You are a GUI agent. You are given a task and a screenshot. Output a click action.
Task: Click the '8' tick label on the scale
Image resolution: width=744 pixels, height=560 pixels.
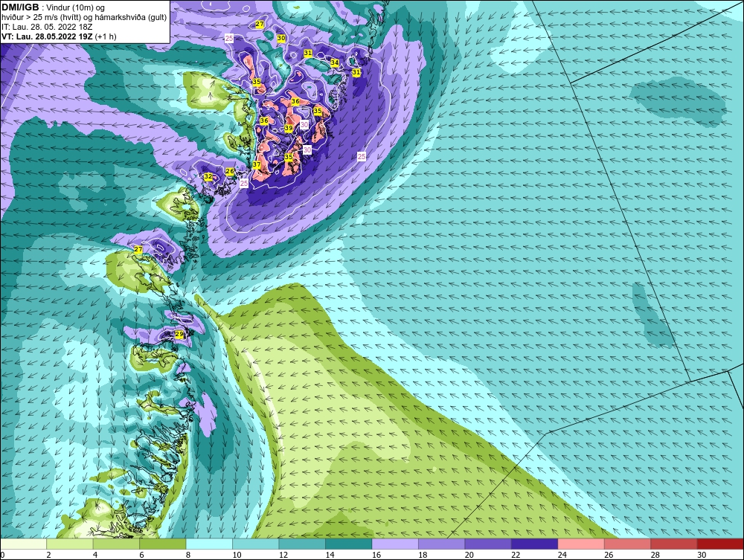coord(188,555)
